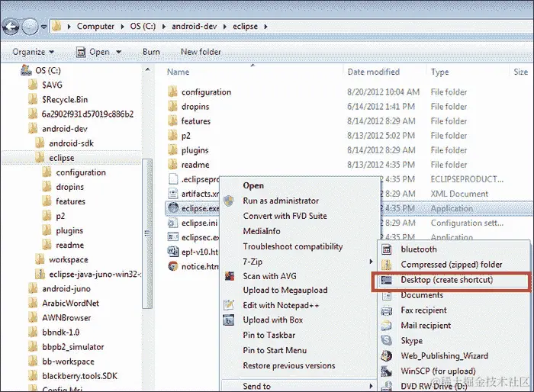Click the readme folder icon in file list
The width and height of the screenshot is (534, 392).
(x=172, y=165)
